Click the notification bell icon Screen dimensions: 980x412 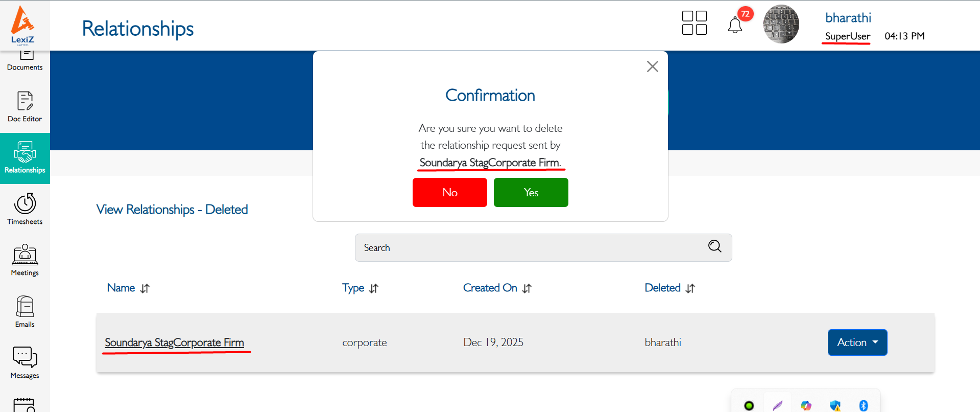point(734,25)
